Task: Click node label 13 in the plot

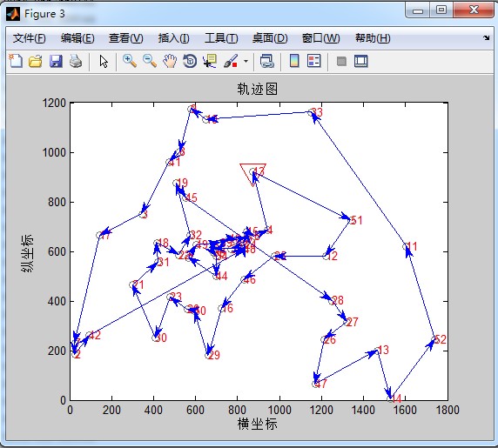Action: pyautogui.click(x=383, y=350)
